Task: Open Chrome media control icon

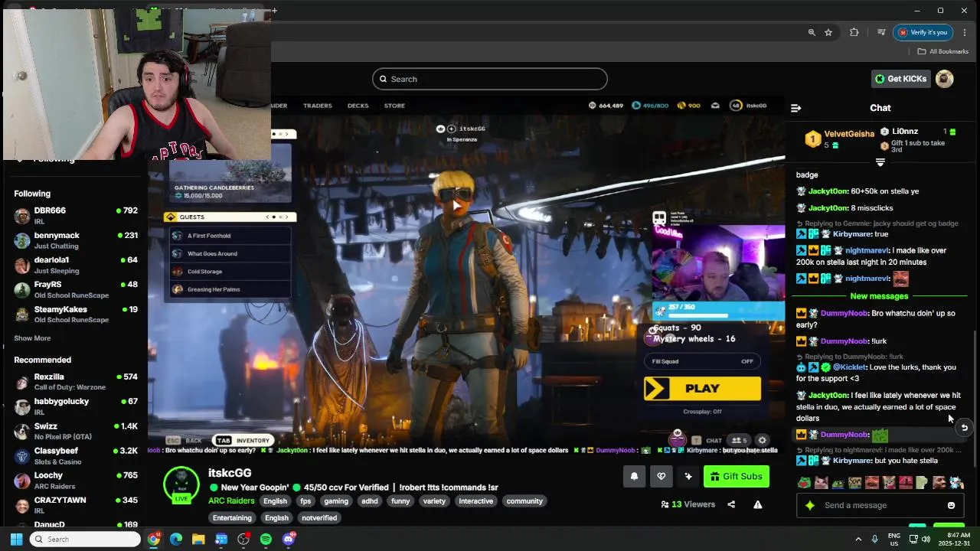Action: pyautogui.click(x=881, y=32)
